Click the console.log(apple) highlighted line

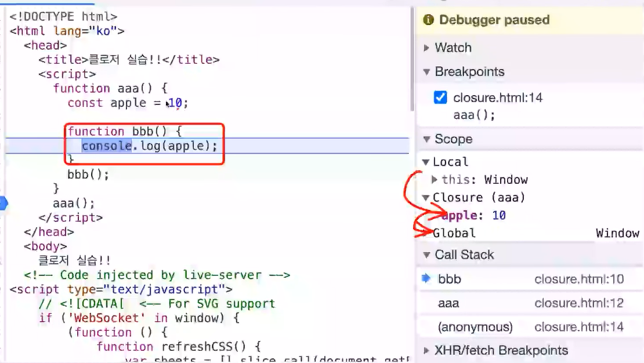[207, 146]
